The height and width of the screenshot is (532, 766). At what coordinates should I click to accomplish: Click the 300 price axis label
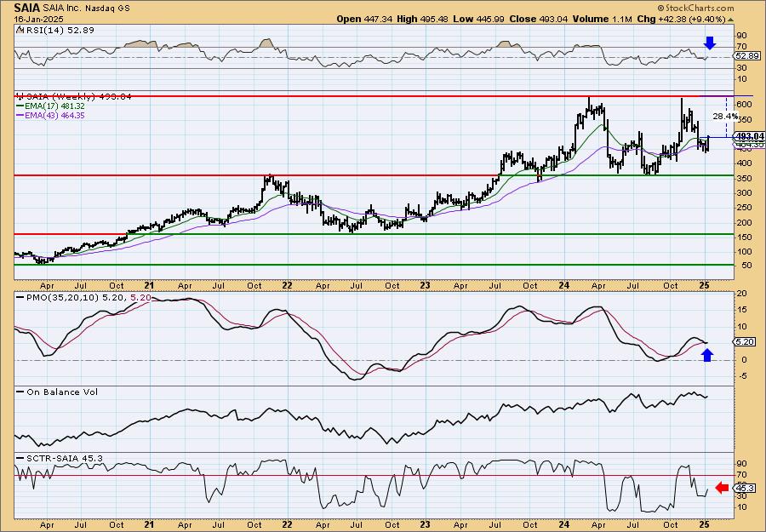744,193
